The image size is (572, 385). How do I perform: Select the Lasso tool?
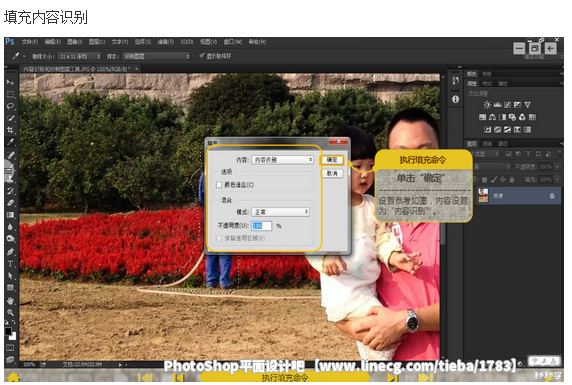(x=10, y=106)
